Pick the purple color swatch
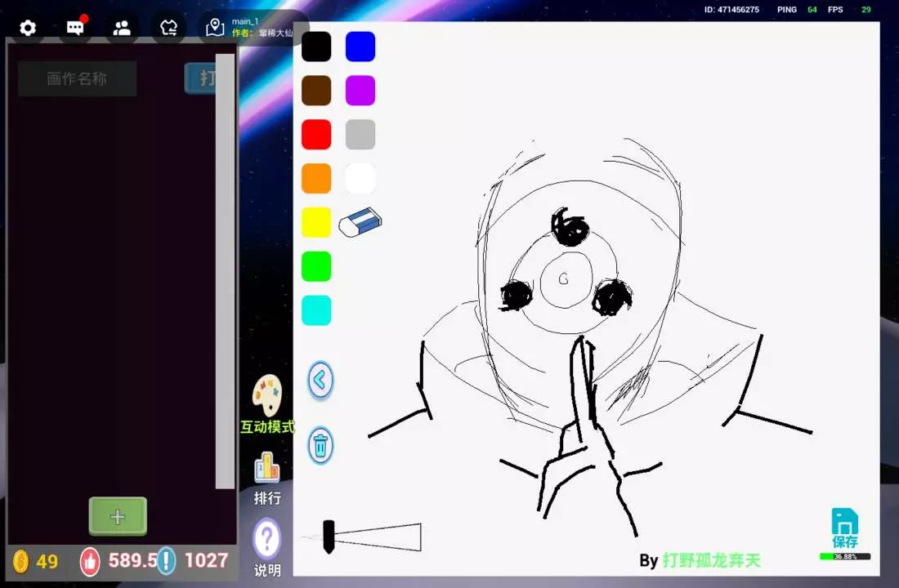Image resolution: width=899 pixels, height=588 pixels. pos(360,91)
